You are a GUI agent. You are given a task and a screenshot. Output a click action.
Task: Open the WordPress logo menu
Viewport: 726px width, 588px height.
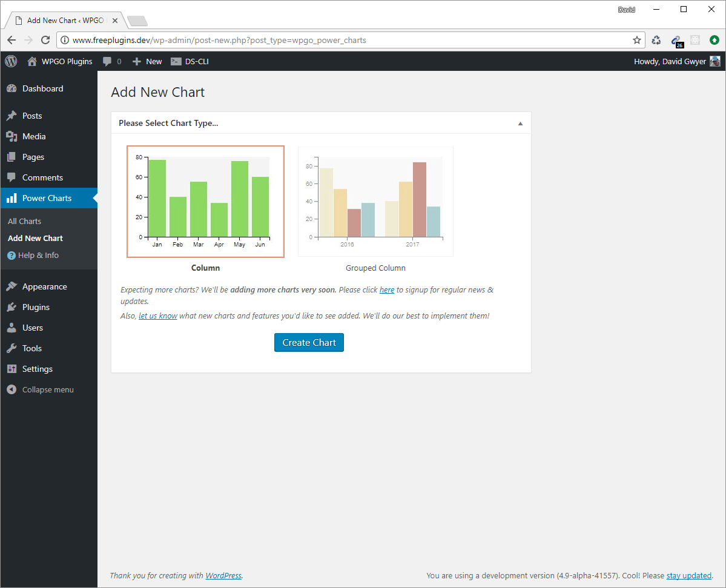(x=11, y=61)
